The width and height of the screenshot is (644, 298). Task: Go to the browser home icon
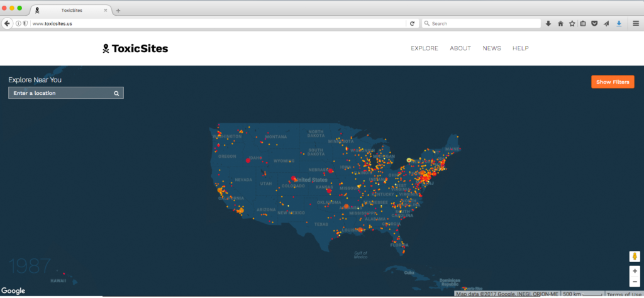(x=560, y=24)
